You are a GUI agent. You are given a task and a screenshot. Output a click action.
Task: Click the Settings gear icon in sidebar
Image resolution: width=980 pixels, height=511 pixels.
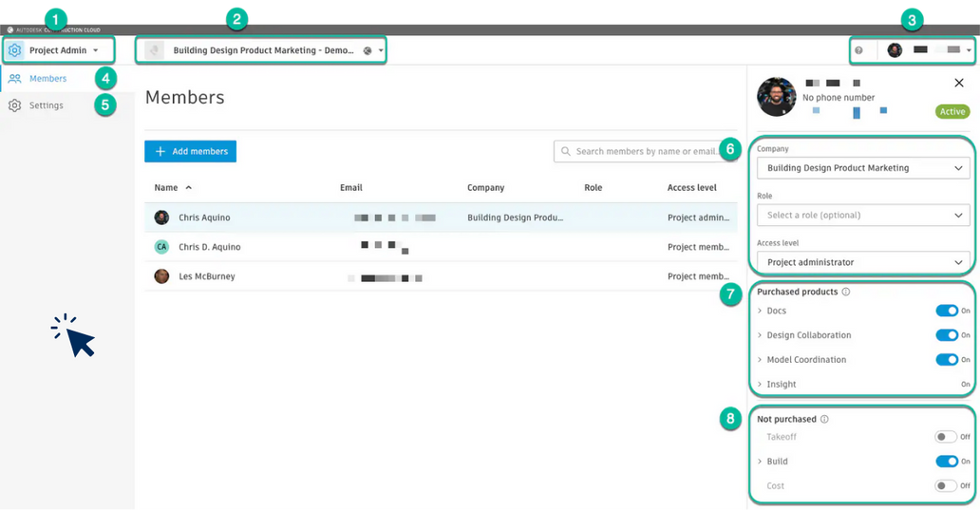(15, 105)
